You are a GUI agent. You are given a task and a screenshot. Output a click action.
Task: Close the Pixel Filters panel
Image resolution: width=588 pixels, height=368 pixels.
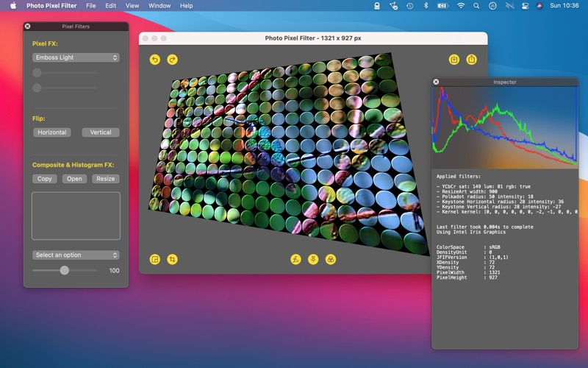[x=27, y=26]
